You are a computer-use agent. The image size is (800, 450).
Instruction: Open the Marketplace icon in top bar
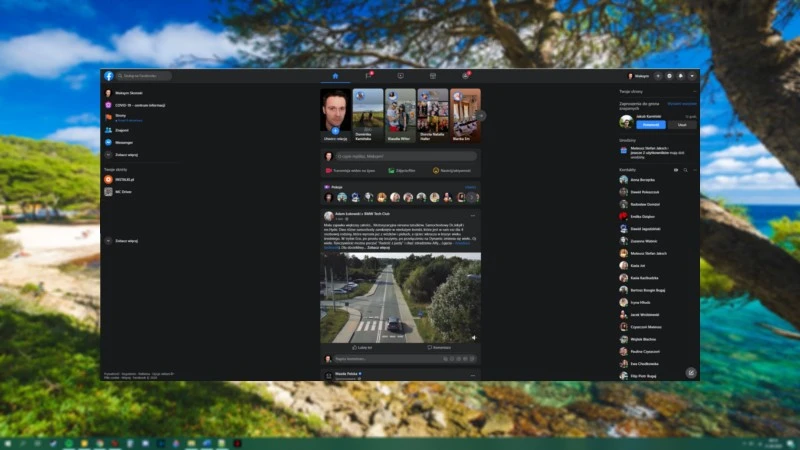432,76
